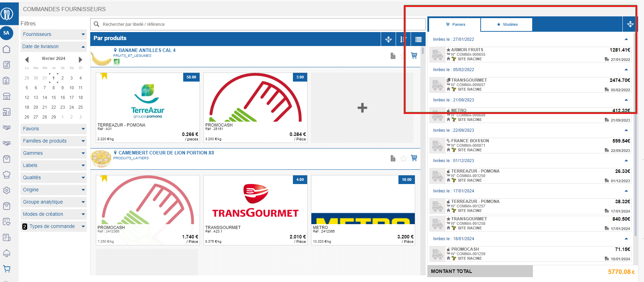This screenshot has width=644, height=282.
Task: Expand the Favoris filter
Action: click(54, 129)
